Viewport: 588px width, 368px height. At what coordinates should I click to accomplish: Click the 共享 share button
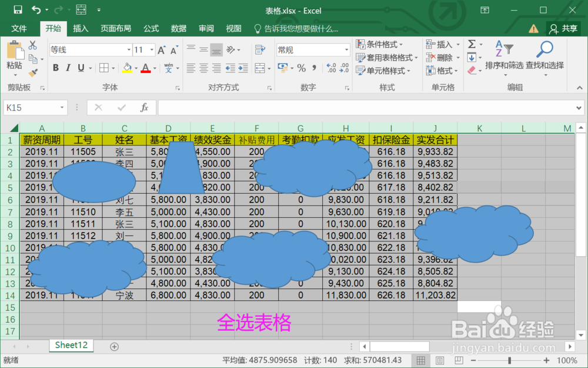click(x=564, y=28)
